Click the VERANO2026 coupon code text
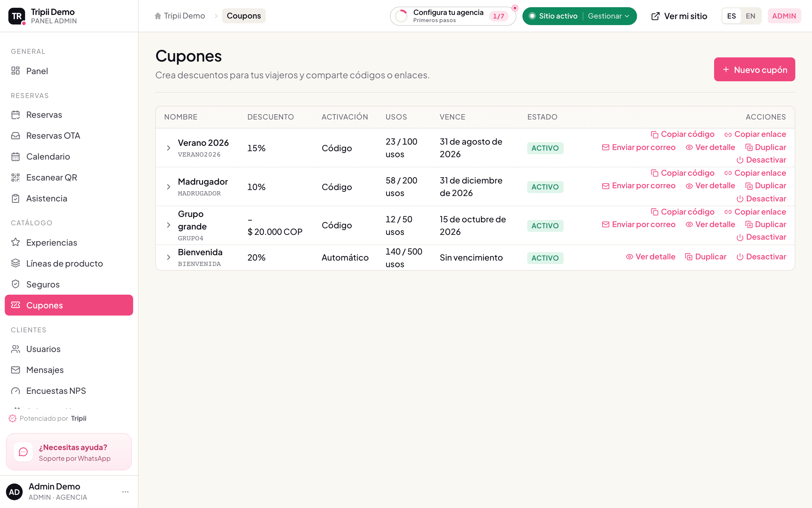The height and width of the screenshot is (508, 812). (199, 154)
